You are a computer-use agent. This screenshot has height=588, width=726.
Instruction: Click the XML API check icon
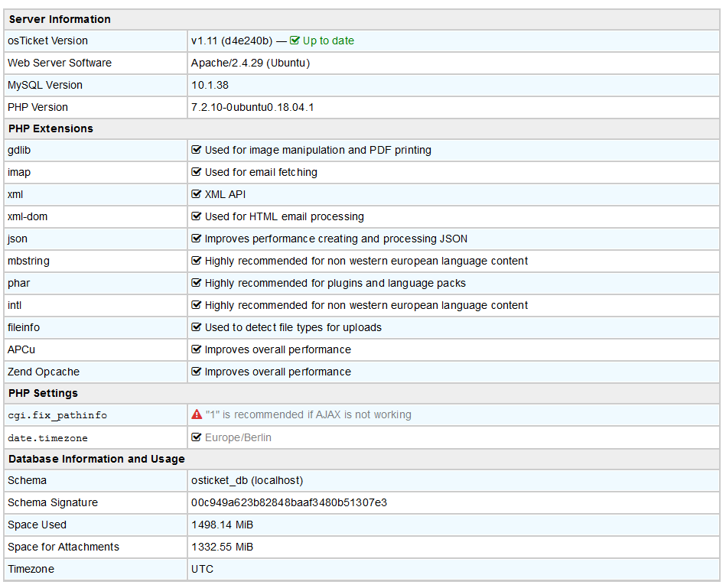[x=197, y=195]
